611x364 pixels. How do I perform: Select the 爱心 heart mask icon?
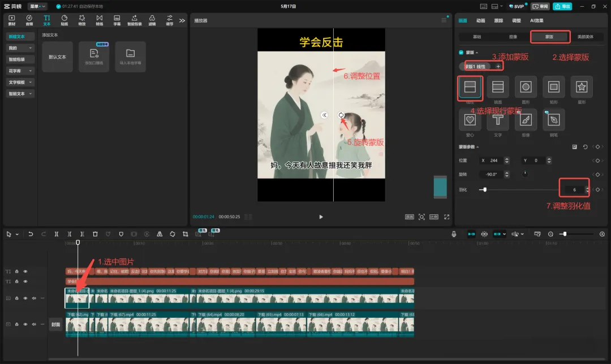[x=470, y=120]
